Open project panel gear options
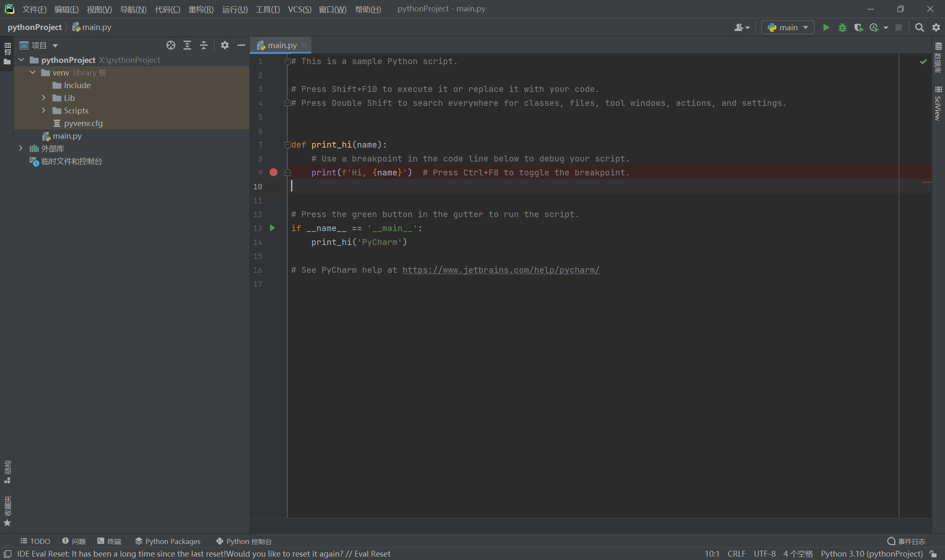The image size is (945, 560). tap(224, 45)
